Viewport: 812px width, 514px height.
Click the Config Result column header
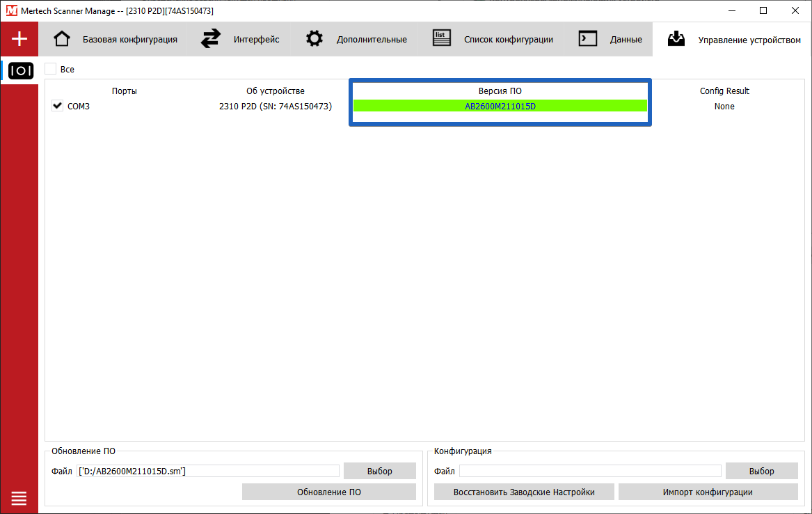724,91
